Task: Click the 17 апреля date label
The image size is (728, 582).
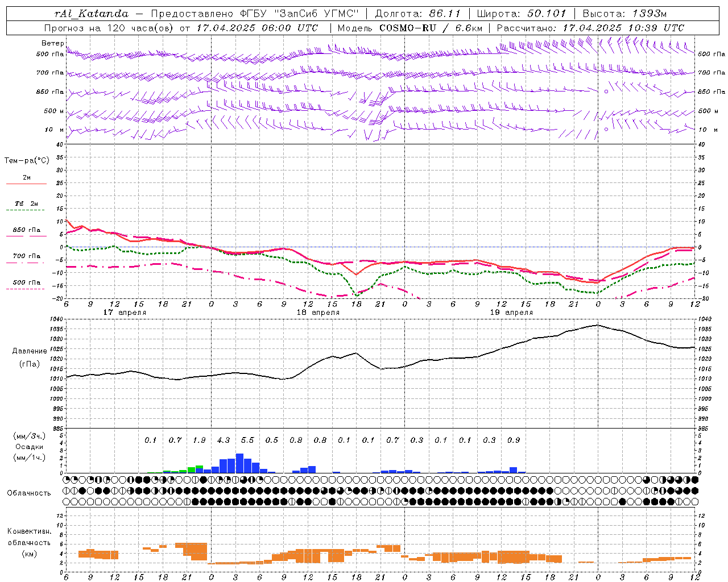Action: point(125,313)
